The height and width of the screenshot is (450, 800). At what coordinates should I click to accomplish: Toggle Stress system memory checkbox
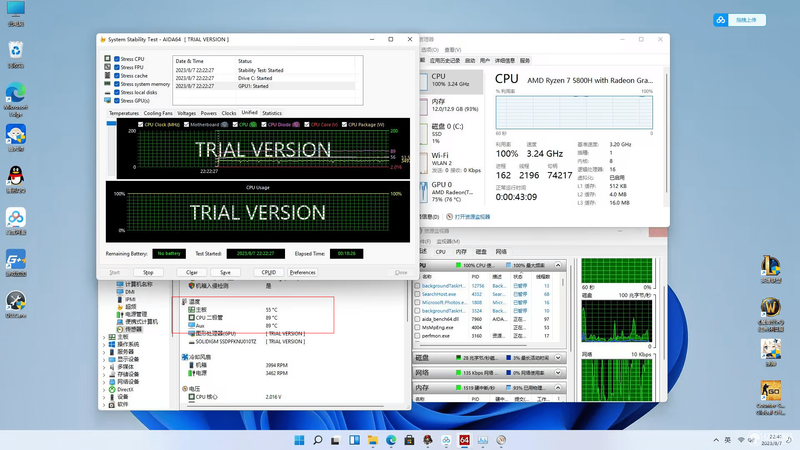(x=117, y=84)
